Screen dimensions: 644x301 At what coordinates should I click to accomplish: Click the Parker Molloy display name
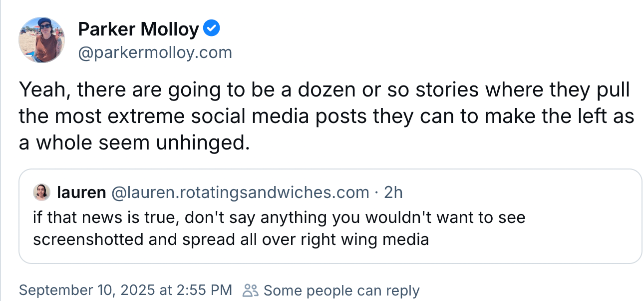pos(139,29)
